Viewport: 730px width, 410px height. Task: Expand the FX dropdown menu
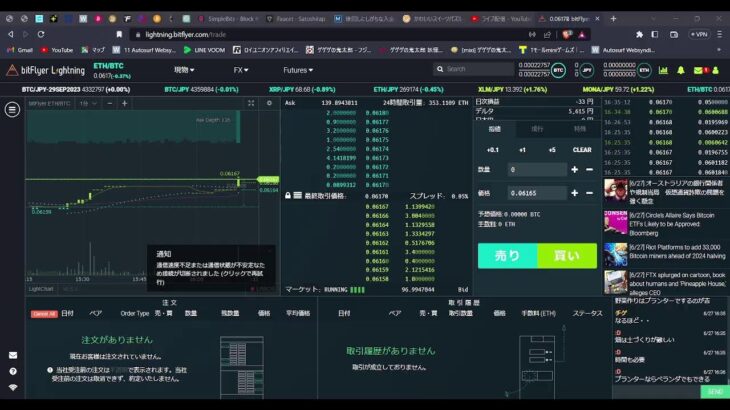241,70
